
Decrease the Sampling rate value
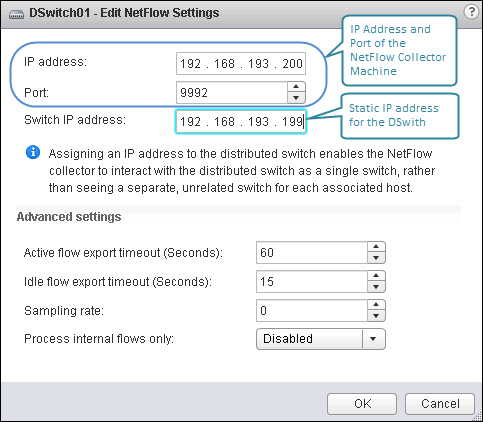pyautogui.click(x=376, y=316)
